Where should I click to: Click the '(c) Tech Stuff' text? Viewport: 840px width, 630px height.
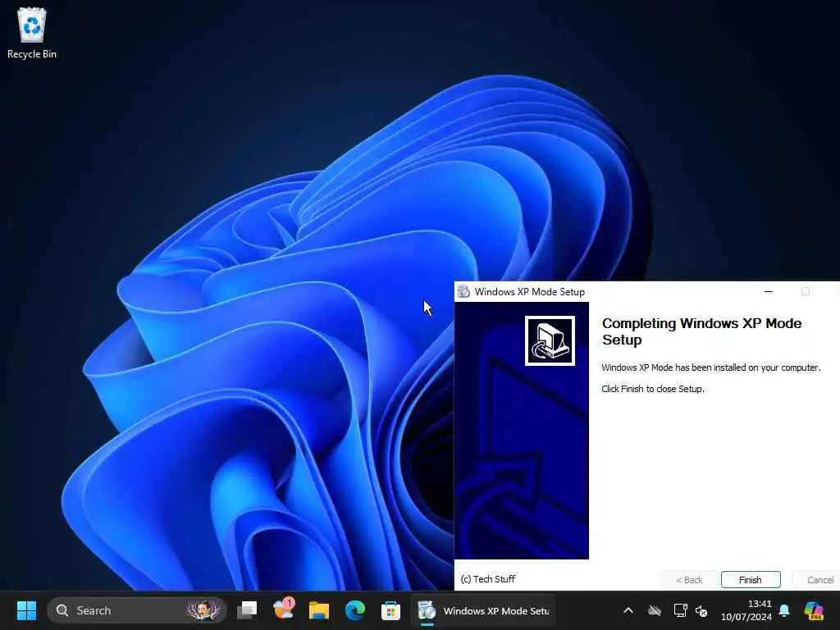pos(488,579)
